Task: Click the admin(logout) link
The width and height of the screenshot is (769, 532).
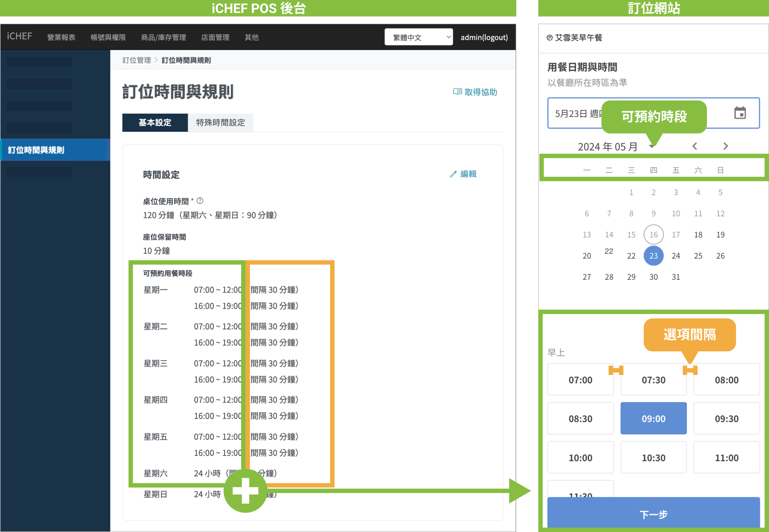Action: pos(484,37)
